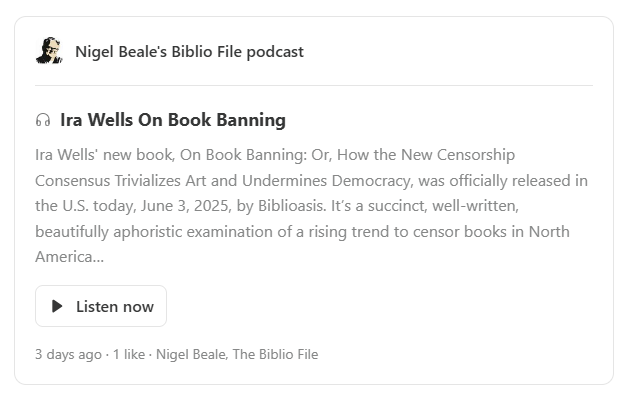The height and width of the screenshot is (399, 627).
Task: Open Nigel Beale's Biblio File podcast link
Action: click(x=190, y=52)
